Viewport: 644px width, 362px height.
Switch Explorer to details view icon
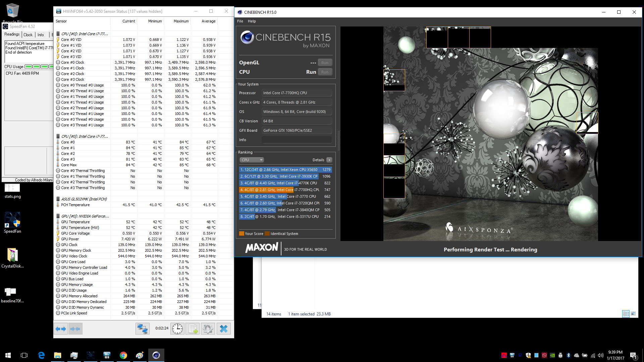(626, 314)
